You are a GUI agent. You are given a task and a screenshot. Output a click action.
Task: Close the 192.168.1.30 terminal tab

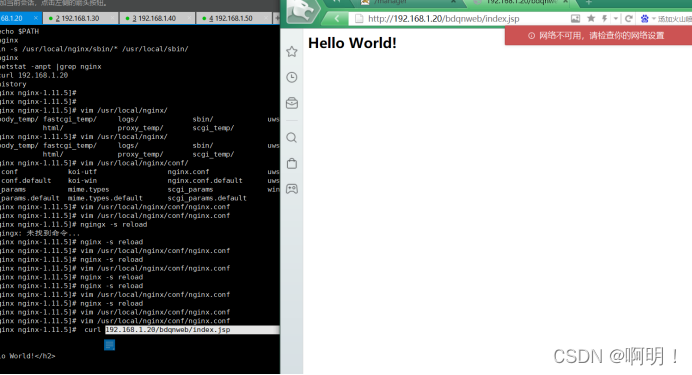[x=113, y=18]
